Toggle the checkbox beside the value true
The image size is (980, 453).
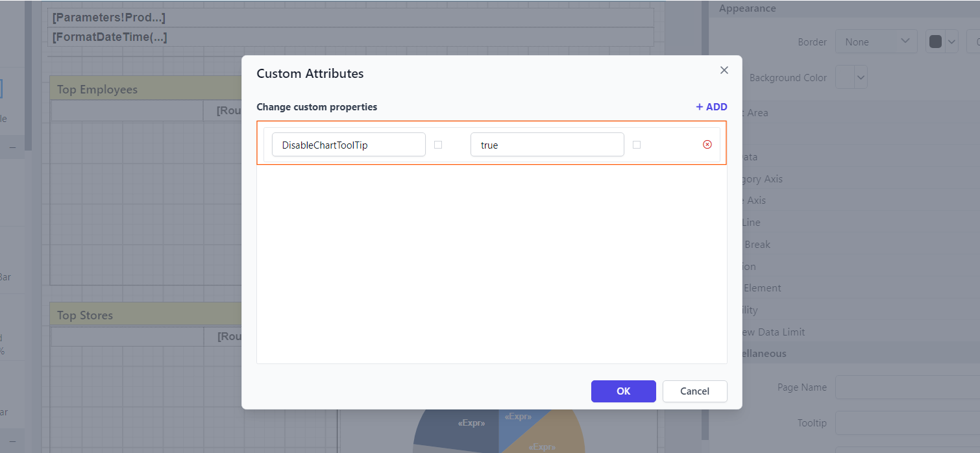coord(637,144)
